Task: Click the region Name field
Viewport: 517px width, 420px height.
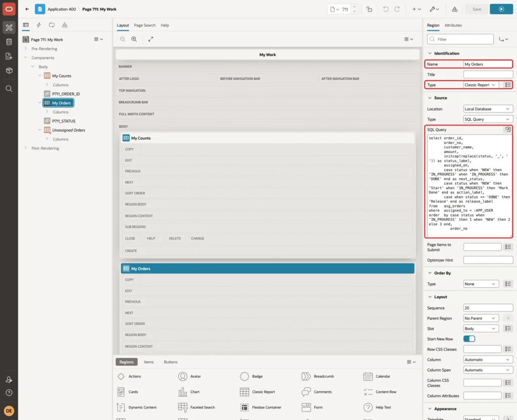Action: pyautogui.click(x=488, y=64)
